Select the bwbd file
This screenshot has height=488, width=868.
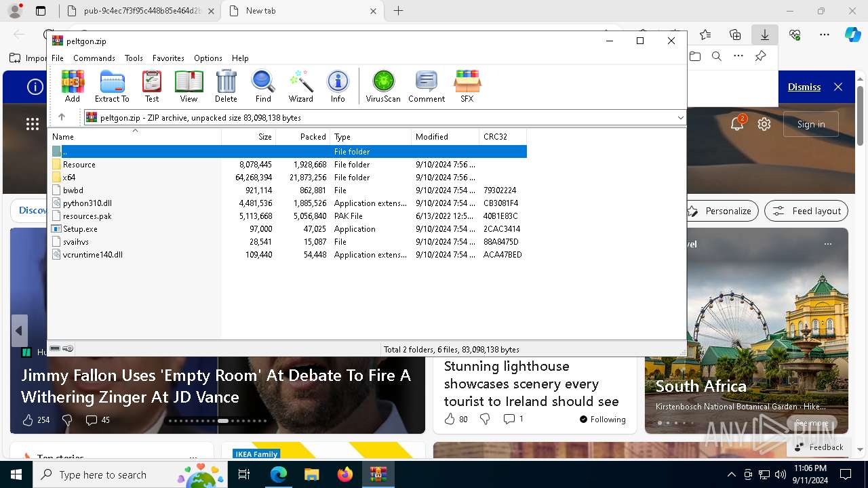click(x=288, y=190)
